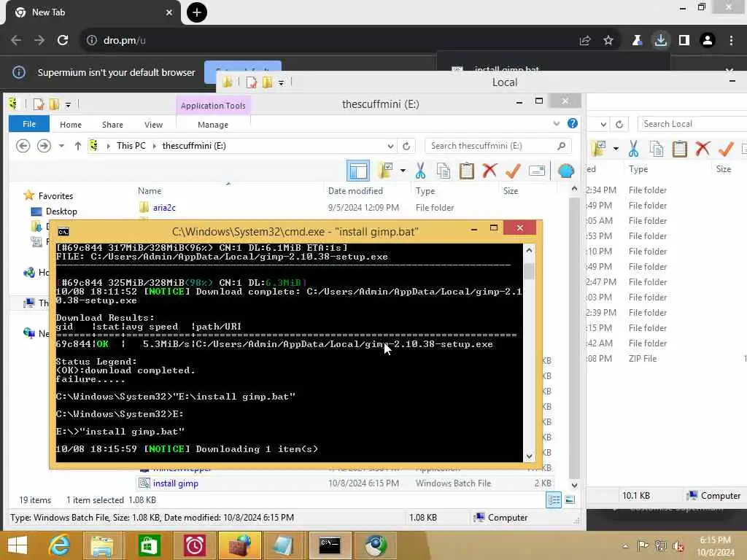The image size is (747, 560).
Task: Open thescuffmini address bar history dropdown
Action: [x=390, y=146]
